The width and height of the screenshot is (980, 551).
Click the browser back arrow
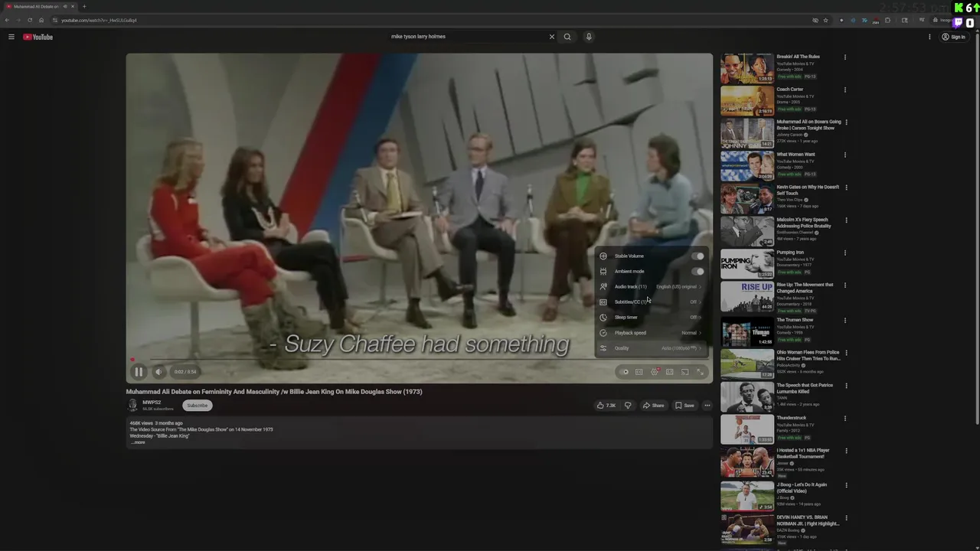(x=7, y=20)
